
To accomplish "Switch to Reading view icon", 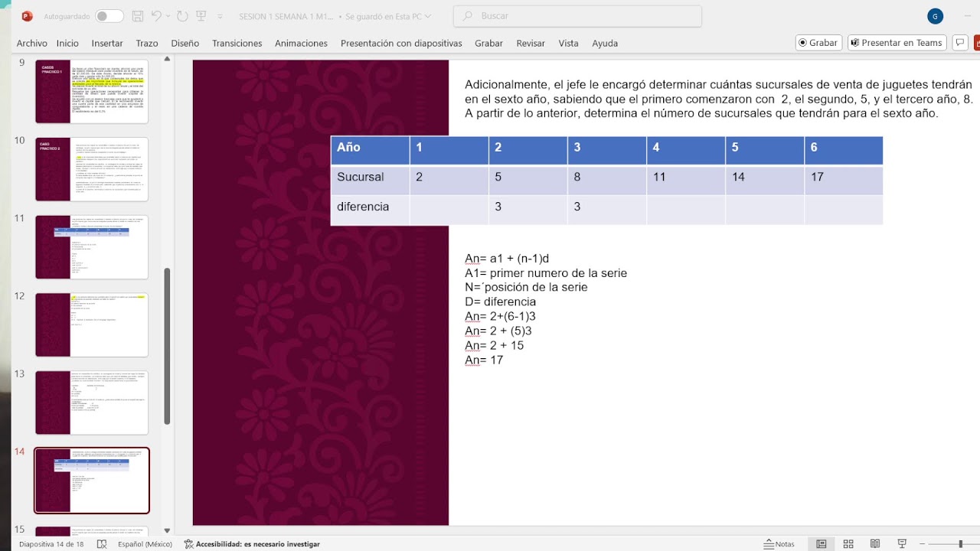I will click(x=875, y=544).
